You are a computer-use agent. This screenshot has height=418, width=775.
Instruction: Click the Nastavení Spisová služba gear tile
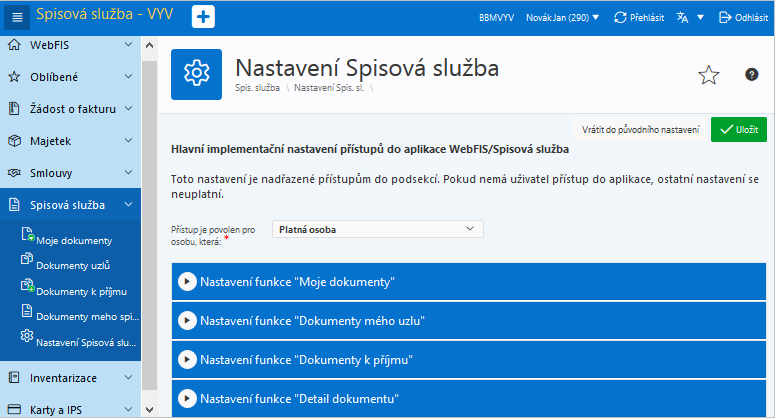[x=197, y=74]
